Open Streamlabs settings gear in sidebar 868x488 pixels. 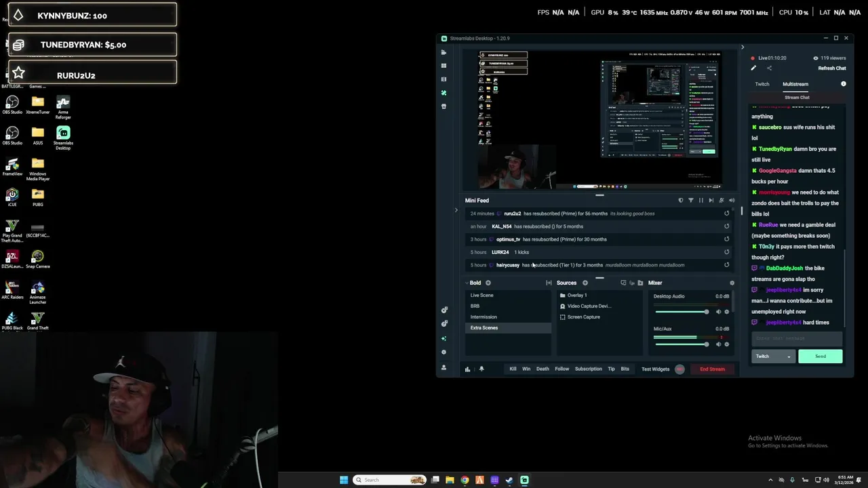(x=443, y=352)
